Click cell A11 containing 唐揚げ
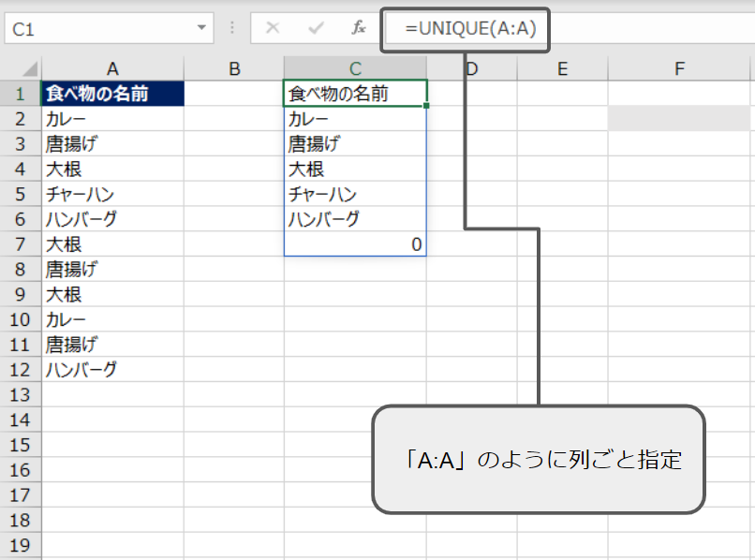 (112, 344)
